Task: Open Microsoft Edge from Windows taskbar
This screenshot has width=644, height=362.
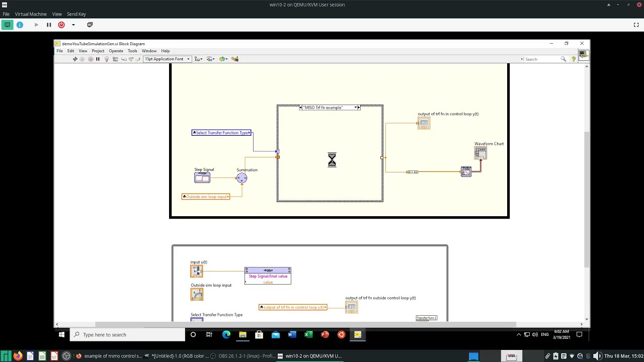Action: coord(226,334)
